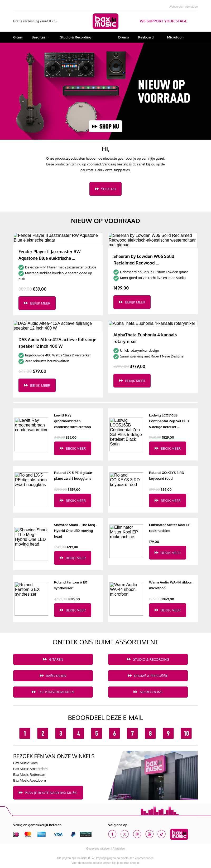Open the Facebook social icon
The width and height of the screenshot is (211, 868).
(x=112, y=834)
